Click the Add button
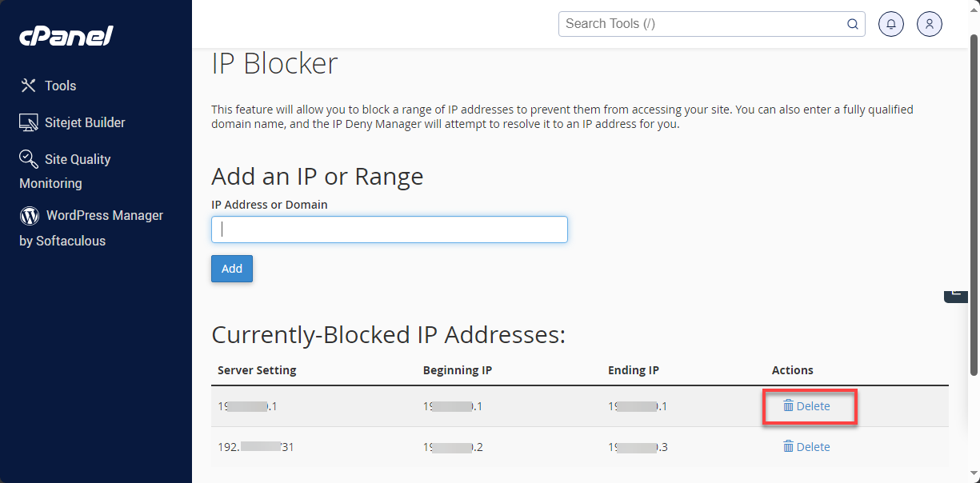 click(x=231, y=269)
